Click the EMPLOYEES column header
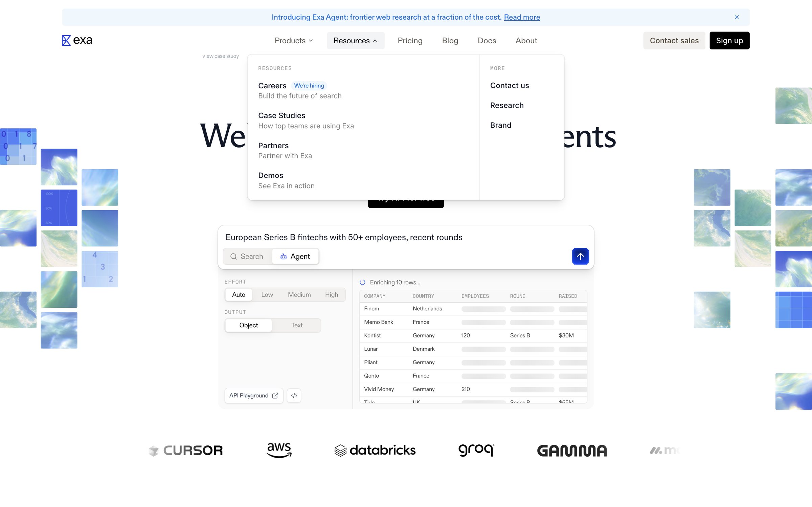Viewport: 812px width, 507px height. click(x=475, y=296)
